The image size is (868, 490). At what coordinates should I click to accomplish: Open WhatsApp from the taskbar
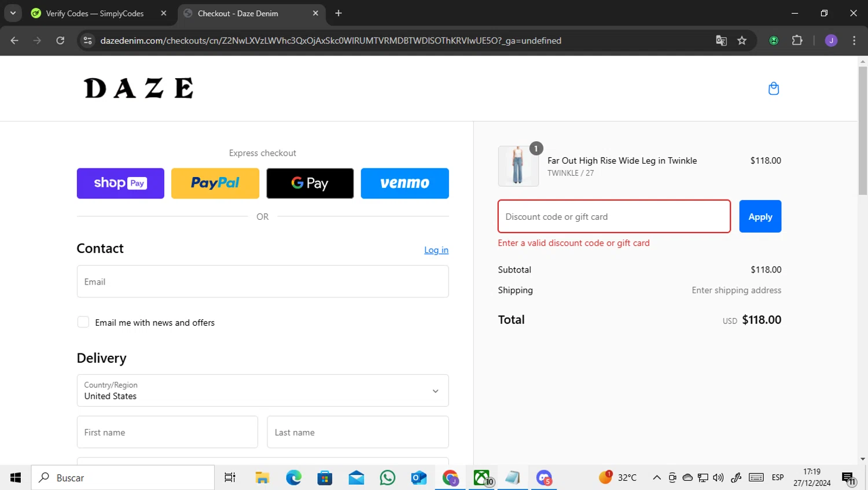coord(388,477)
